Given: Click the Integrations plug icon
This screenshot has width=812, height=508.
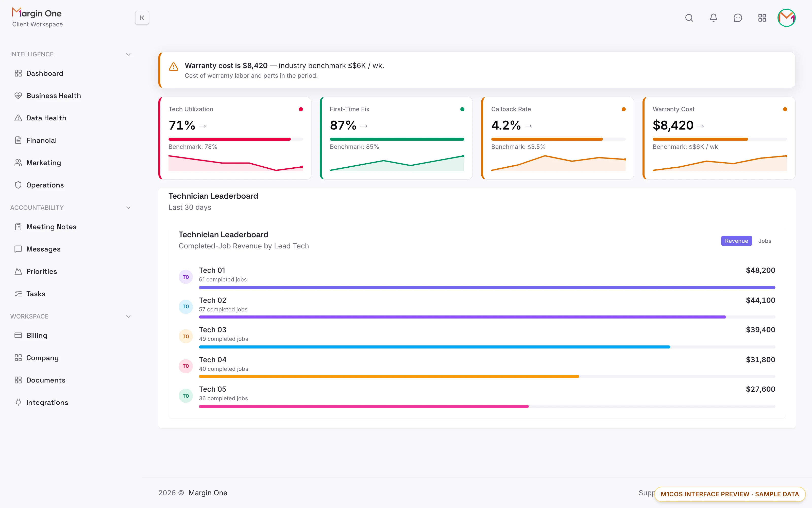Looking at the screenshot, I should [18, 403].
